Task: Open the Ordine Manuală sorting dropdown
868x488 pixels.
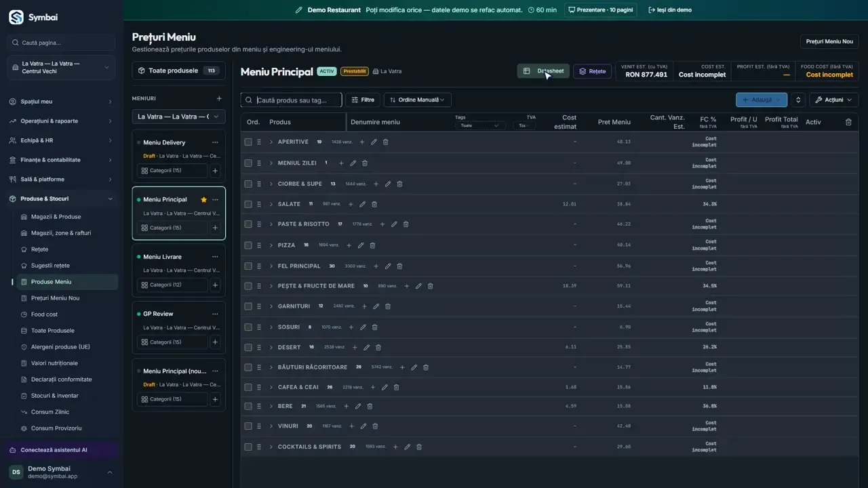Action: click(418, 100)
